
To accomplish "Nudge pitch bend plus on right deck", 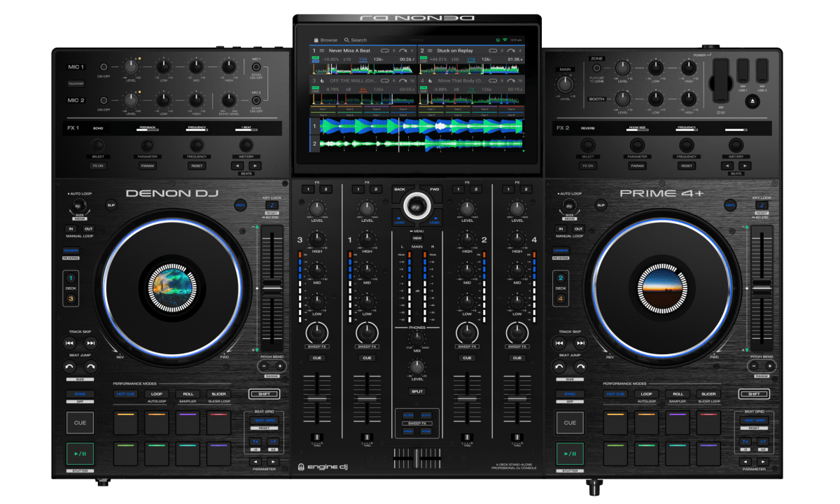I will pos(769,365).
